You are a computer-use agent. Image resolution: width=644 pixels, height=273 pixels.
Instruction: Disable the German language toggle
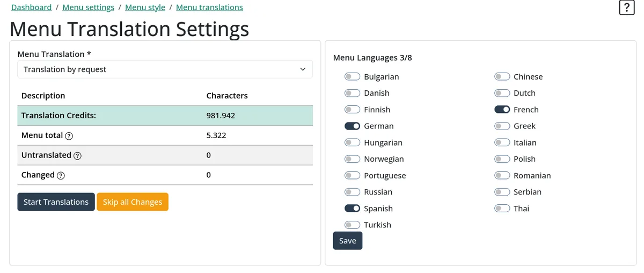(x=352, y=126)
